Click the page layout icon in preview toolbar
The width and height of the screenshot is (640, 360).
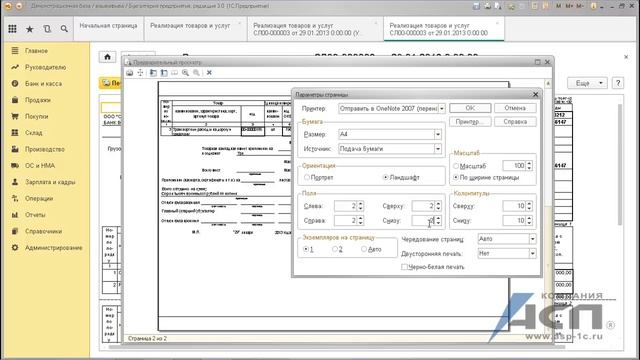tap(175, 73)
